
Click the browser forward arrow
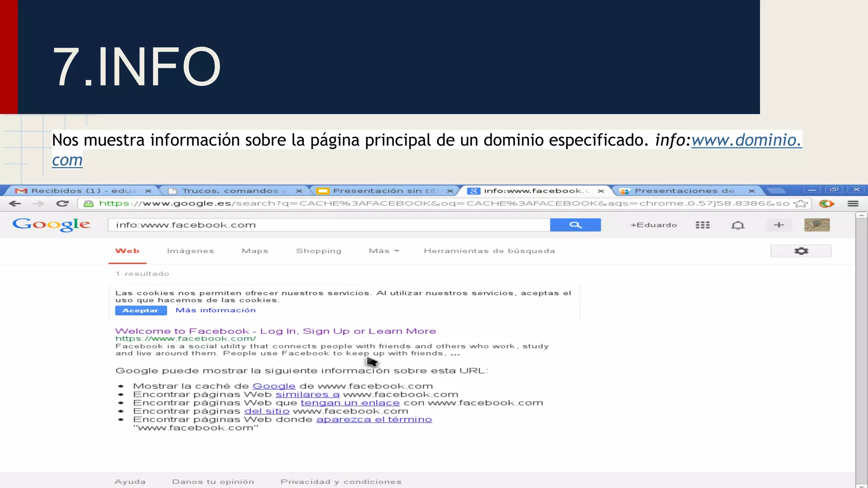point(39,204)
